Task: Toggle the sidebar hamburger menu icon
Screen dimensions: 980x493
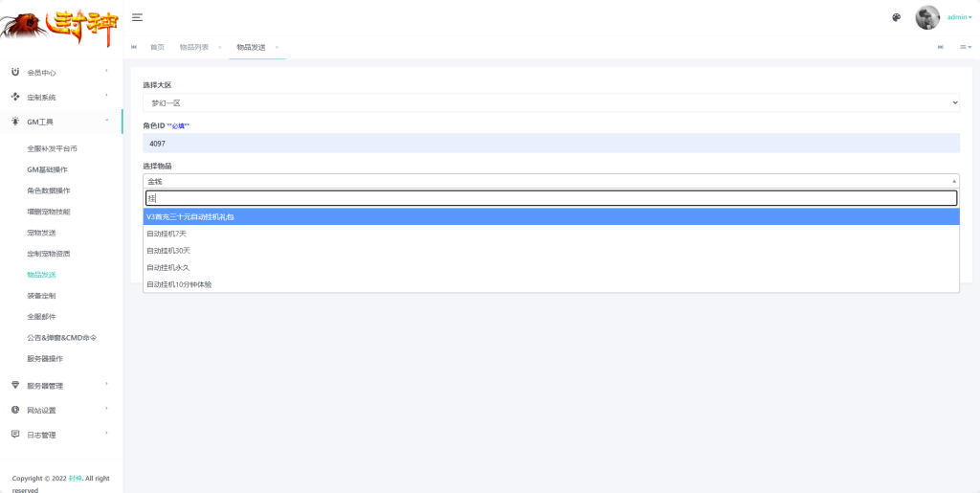Action: 138,17
